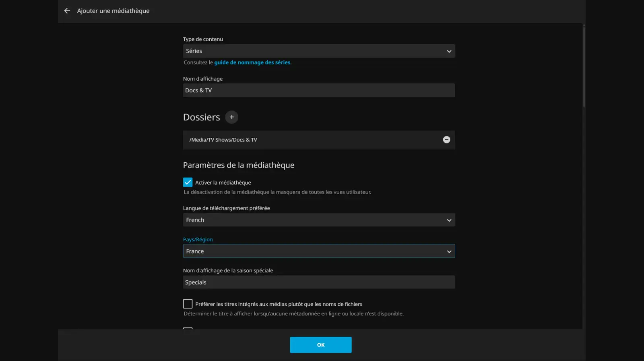This screenshot has width=644, height=361.
Task: Click the back arrow icon
Action: pyautogui.click(x=67, y=11)
